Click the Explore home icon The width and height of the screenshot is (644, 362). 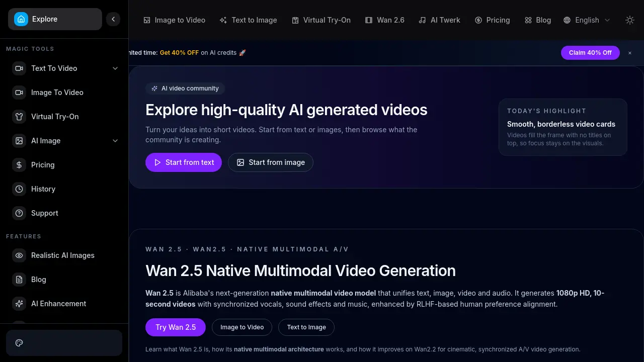[21, 19]
